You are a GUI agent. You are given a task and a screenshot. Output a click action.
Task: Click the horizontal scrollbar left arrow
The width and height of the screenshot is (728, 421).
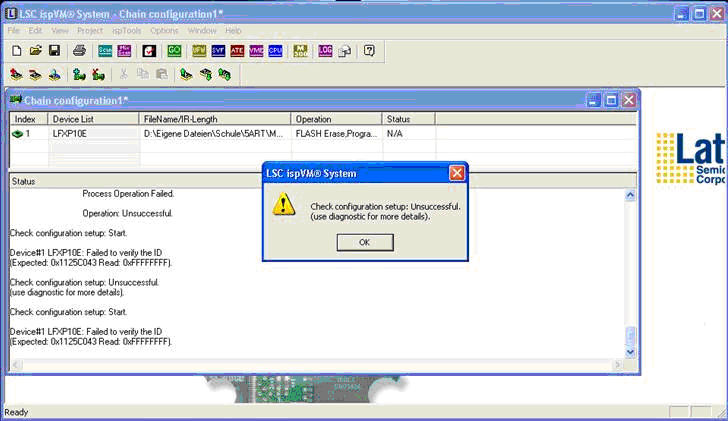[x=15, y=365]
